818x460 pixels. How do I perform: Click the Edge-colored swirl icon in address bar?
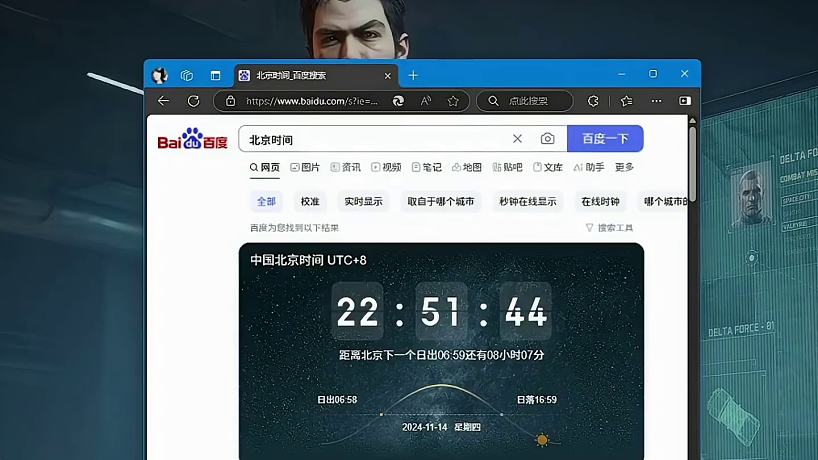(398, 101)
